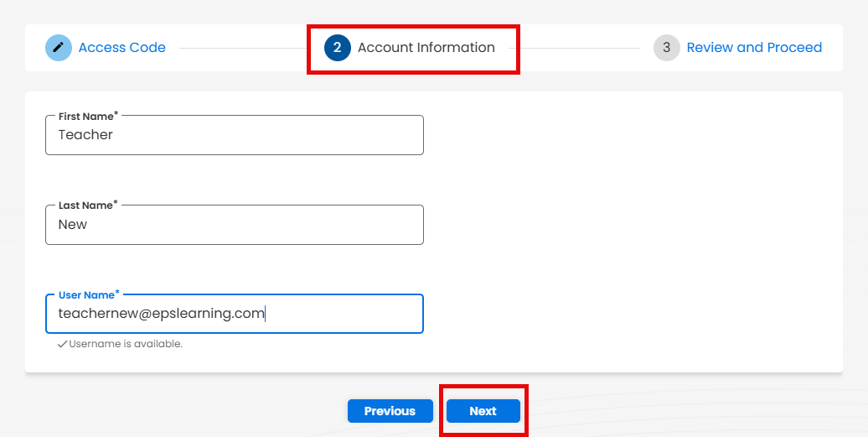Screen dimensions: 868x437
Task: Click the pencil icon on Access Code step
Action: click(58, 48)
